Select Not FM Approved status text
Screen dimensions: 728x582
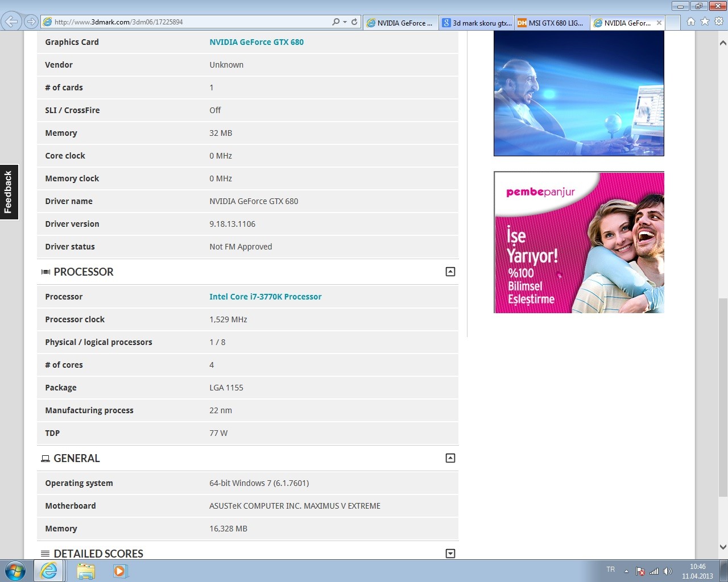click(241, 247)
